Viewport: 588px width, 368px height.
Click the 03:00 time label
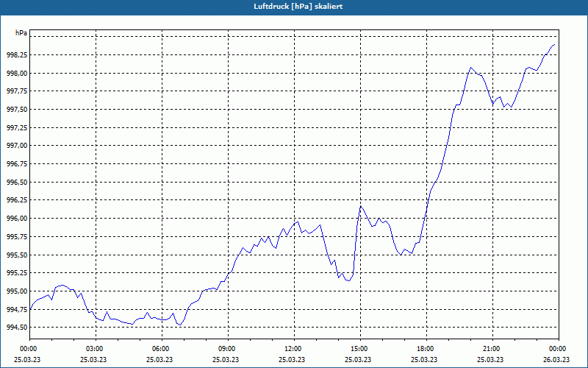(96, 349)
